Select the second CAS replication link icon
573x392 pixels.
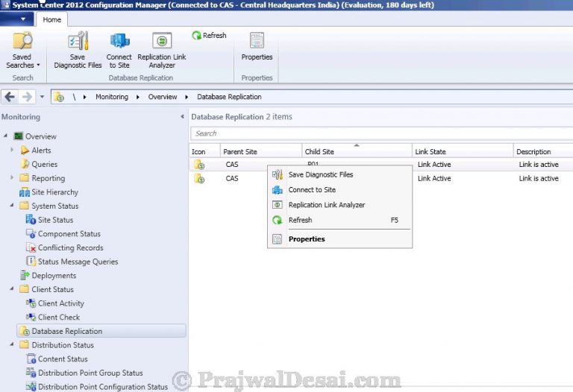tap(199, 178)
